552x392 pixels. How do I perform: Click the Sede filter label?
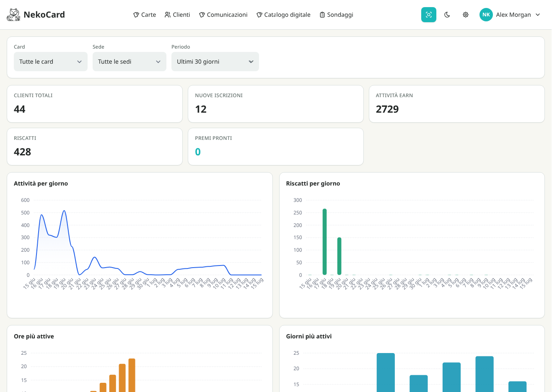pyautogui.click(x=98, y=47)
